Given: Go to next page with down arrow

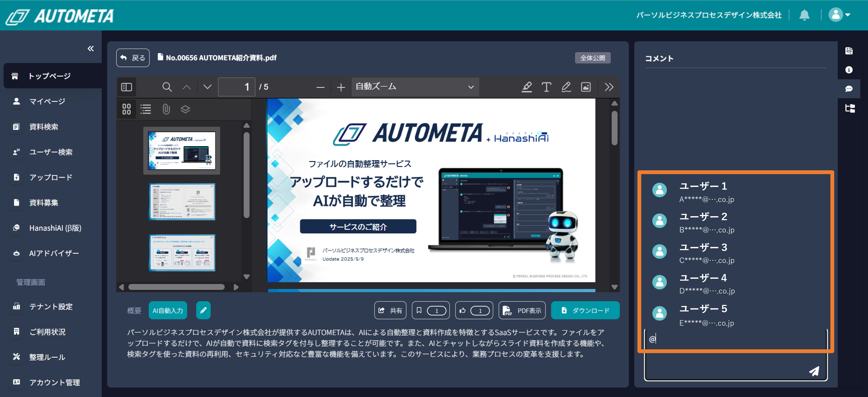Looking at the screenshot, I should 207,87.
